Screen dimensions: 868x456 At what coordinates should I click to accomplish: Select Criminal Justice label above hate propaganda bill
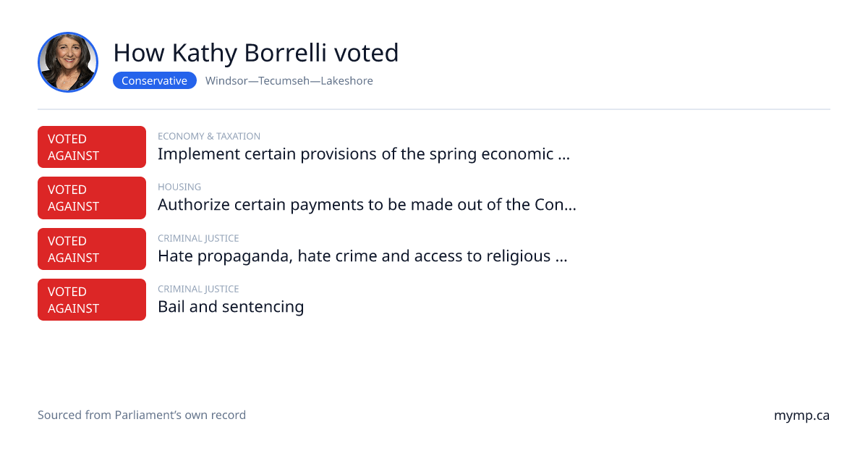[198, 238]
